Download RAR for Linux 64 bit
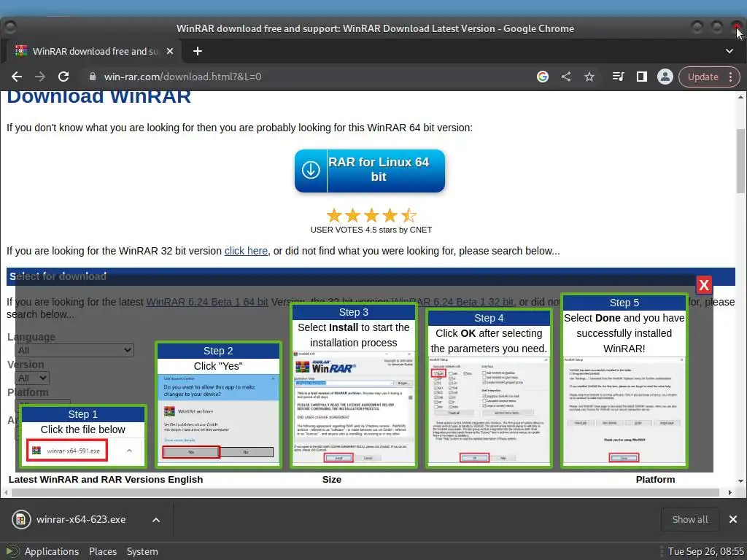The height and width of the screenshot is (560, 747). 370,171
